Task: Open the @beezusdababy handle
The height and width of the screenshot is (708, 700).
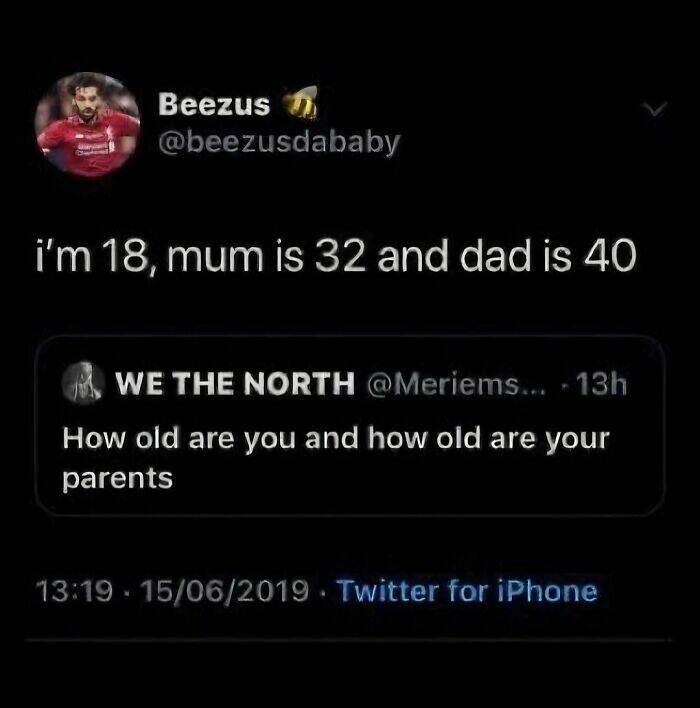Action: pyautogui.click(x=279, y=142)
